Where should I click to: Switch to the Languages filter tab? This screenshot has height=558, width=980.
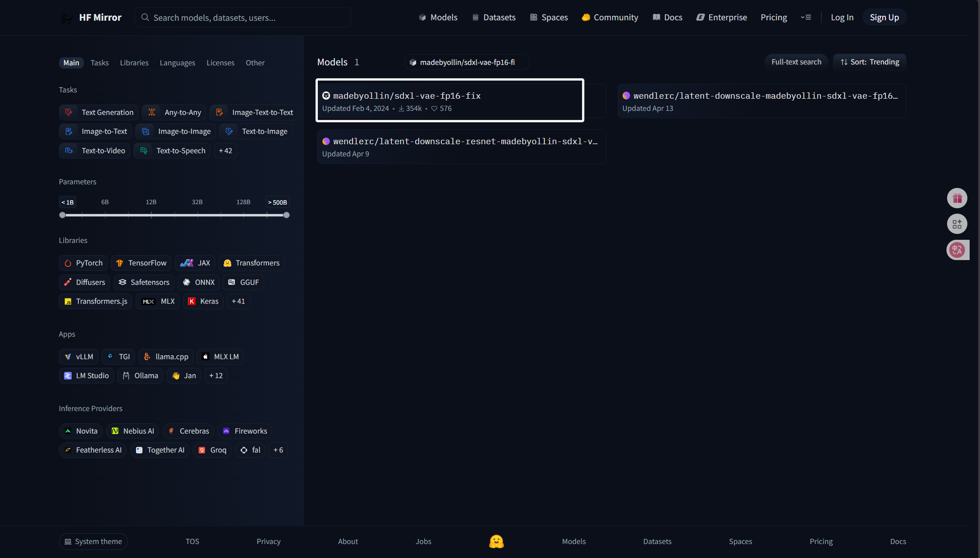tap(178, 63)
